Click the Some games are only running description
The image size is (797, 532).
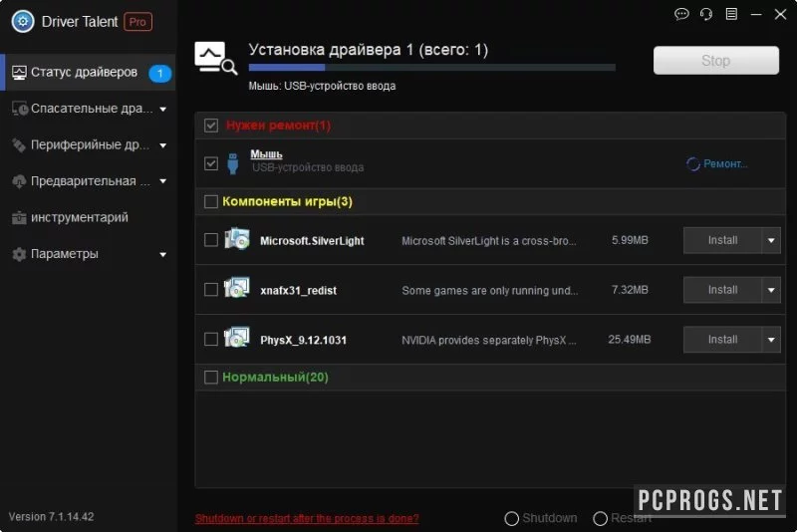tap(490, 291)
